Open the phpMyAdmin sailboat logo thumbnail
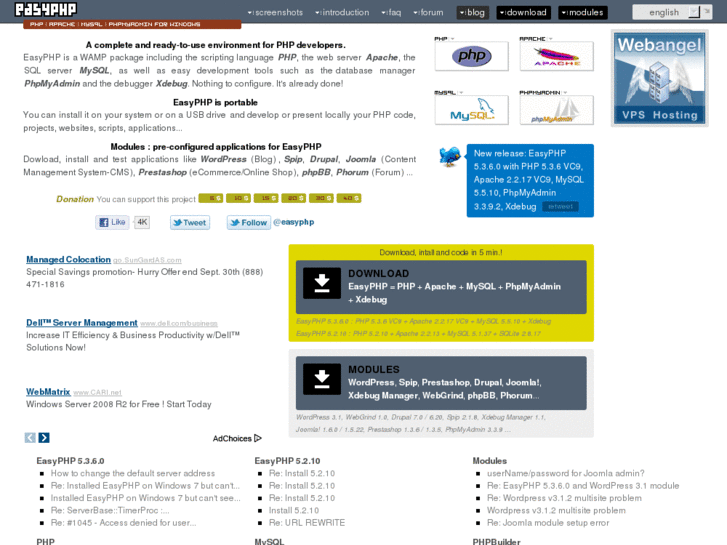727x545 pixels. 556,110
